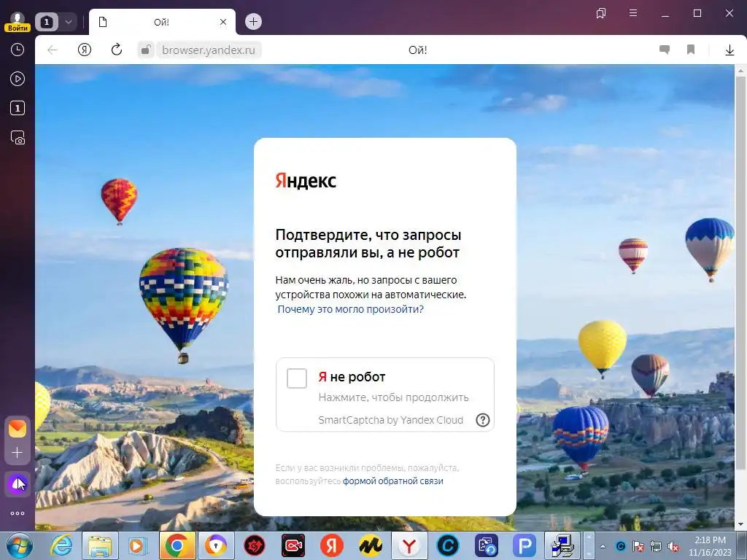
Task: Select the Ой! browser tab
Action: 162,22
